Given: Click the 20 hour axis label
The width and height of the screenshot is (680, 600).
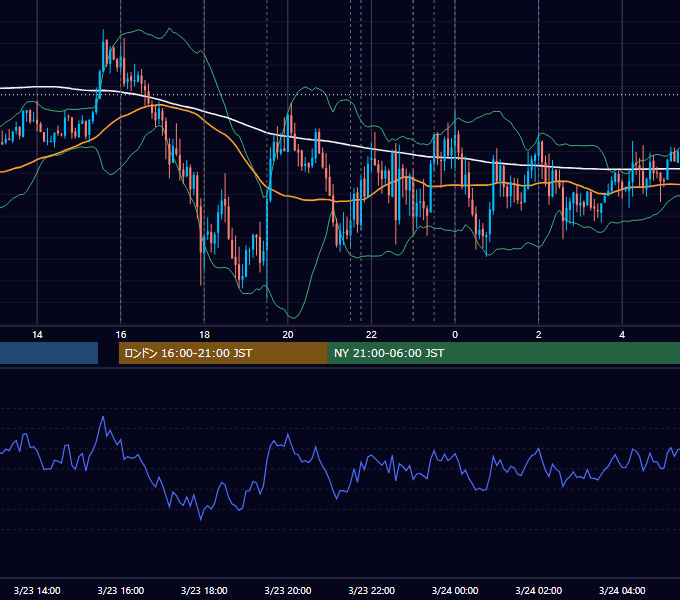Looking at the screenshot, I should coord(288,335).
